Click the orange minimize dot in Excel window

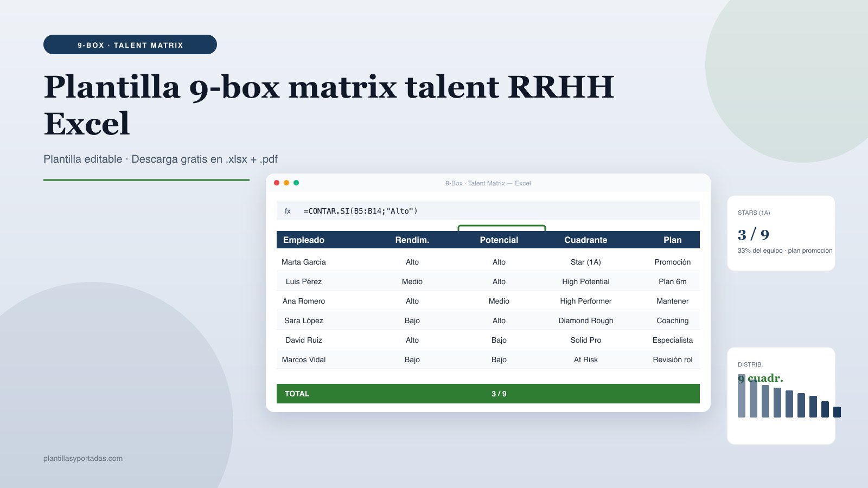click(286, 183)
